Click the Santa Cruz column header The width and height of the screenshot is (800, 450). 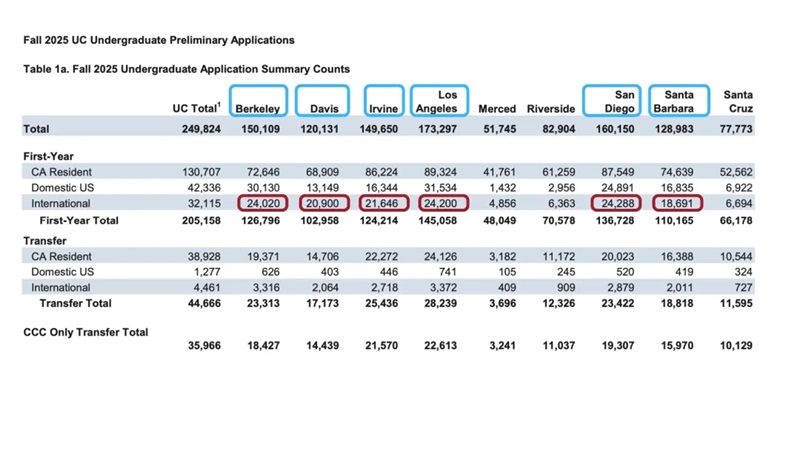(738, 102)
